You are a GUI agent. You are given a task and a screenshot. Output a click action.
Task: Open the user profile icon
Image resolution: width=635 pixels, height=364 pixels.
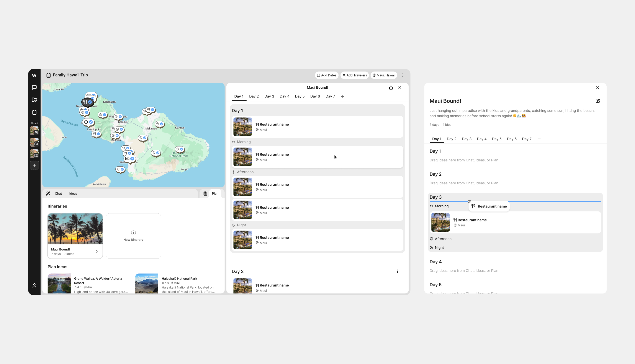click(34, 286)
